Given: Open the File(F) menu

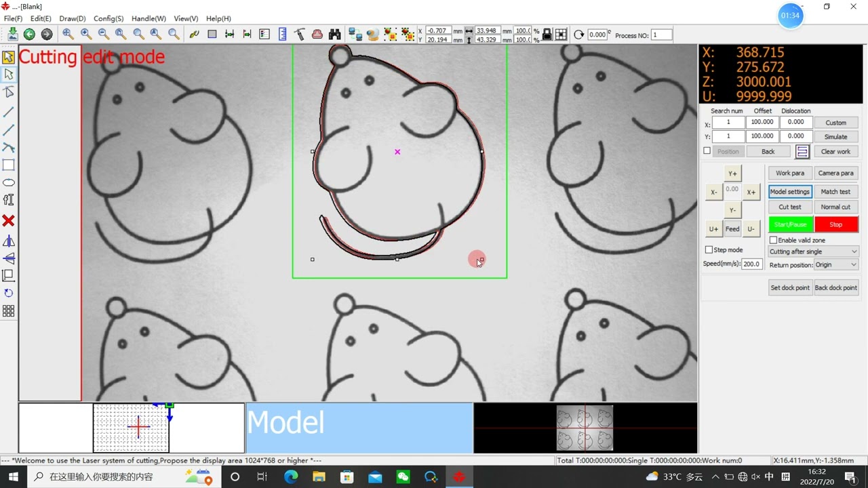Looking at the screenshot, I should [x=13, y=18].
